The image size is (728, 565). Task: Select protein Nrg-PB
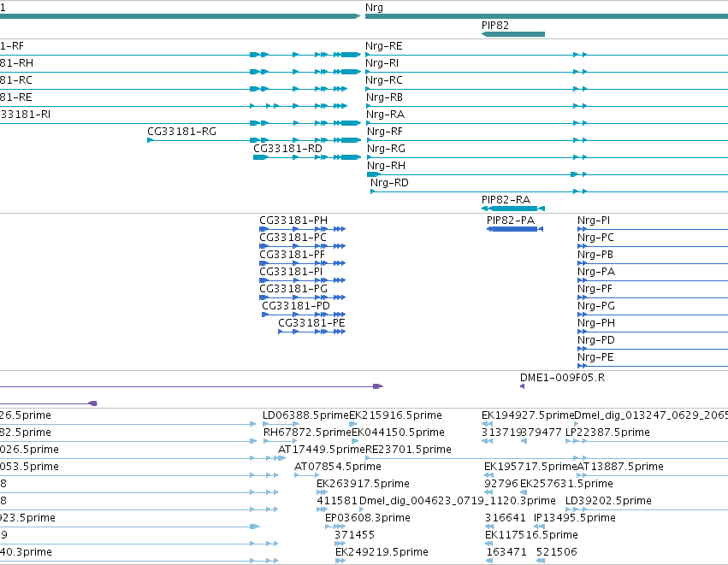[x=595, y=255]
